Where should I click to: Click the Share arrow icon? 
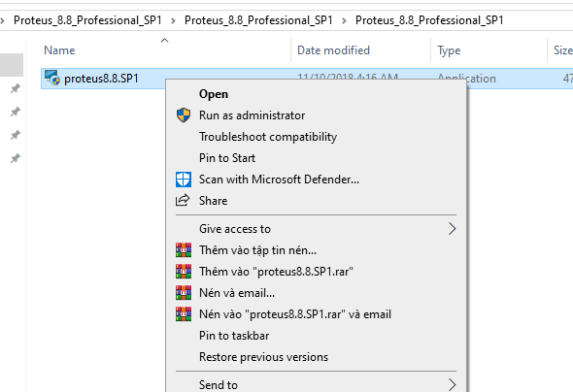point(183,200)
